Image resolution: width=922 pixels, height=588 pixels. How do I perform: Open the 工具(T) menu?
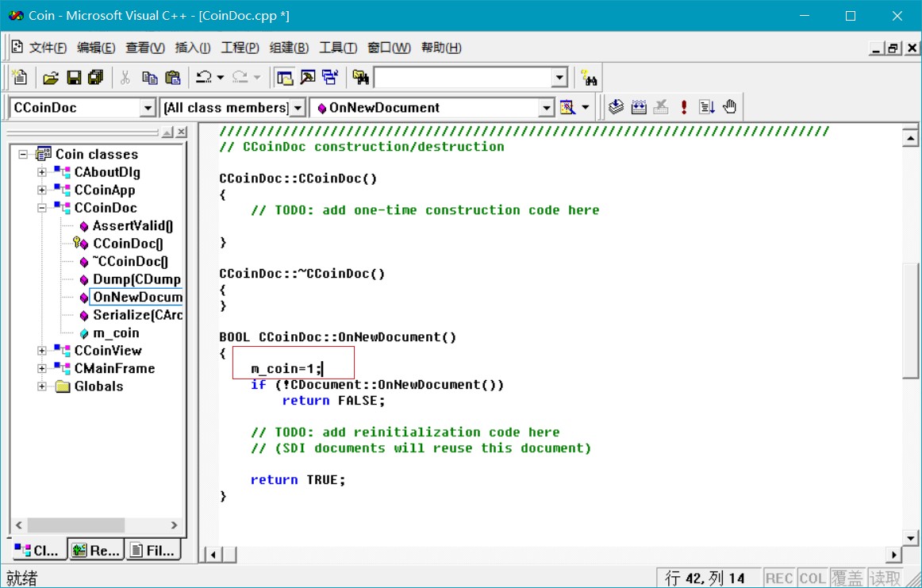tap(337, 48)
